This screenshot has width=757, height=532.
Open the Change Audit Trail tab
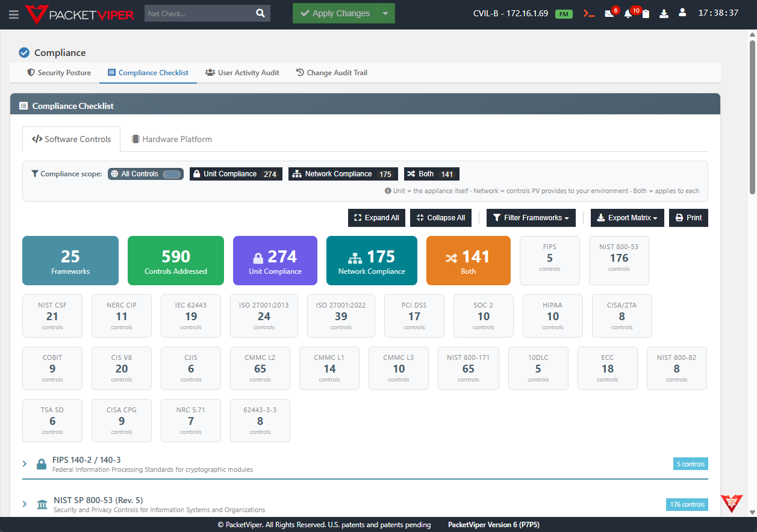332,73
